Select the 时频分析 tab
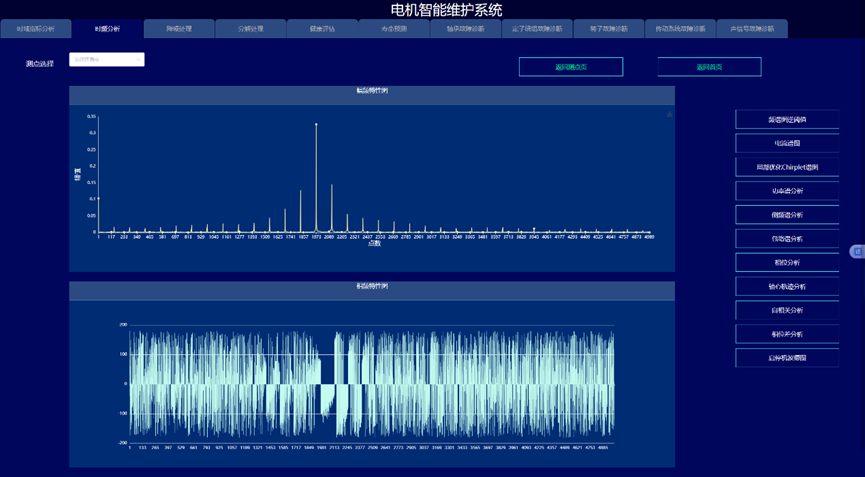 (108, 29)
